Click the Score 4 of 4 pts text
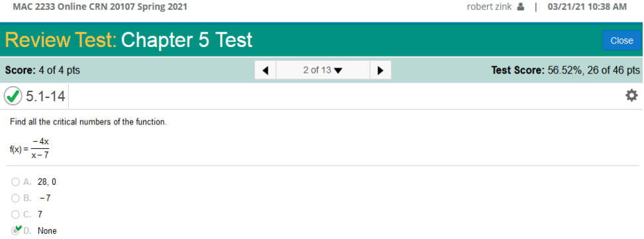Viewport: 644px width, 239px height. coord(42,70)
